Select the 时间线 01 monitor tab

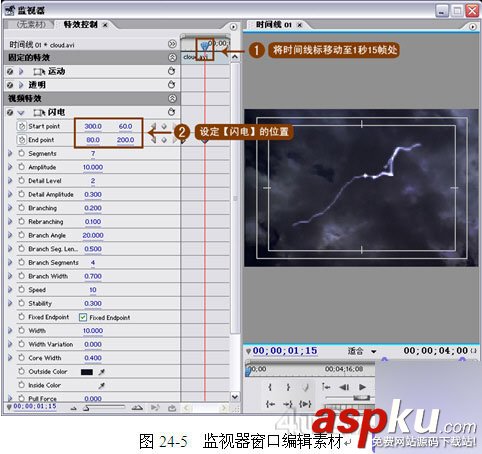274,25
